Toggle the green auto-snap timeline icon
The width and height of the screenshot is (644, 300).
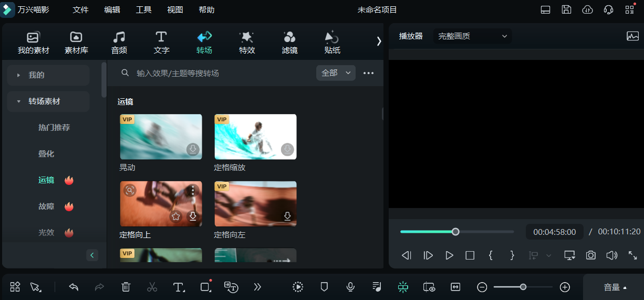click(x=403, y=287)
